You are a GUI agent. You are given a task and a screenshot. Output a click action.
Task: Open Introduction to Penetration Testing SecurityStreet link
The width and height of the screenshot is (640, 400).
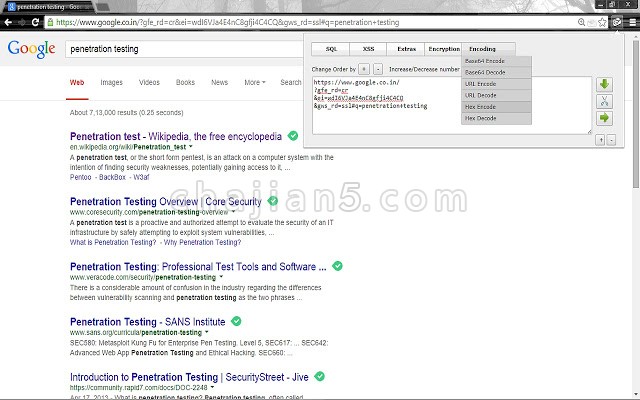(x=189, y=377)
